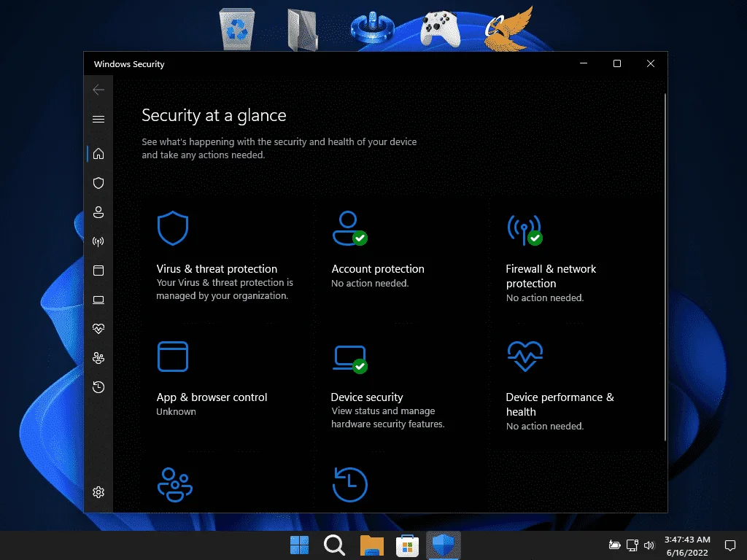Open the hamburger navigation menu
The width and height of the screenshot is (747, 560).
[x=98, y=119]
